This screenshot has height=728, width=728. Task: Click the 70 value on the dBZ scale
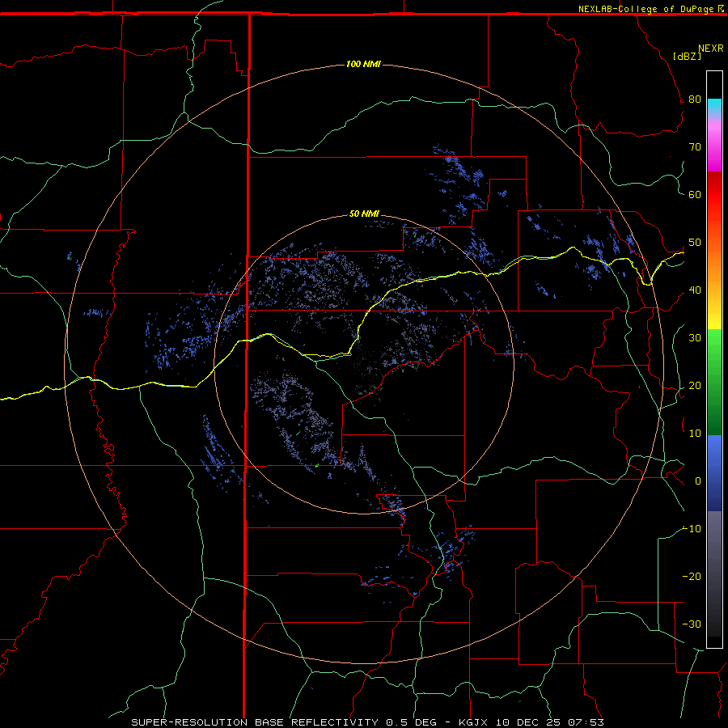click(x=695, y=147)
